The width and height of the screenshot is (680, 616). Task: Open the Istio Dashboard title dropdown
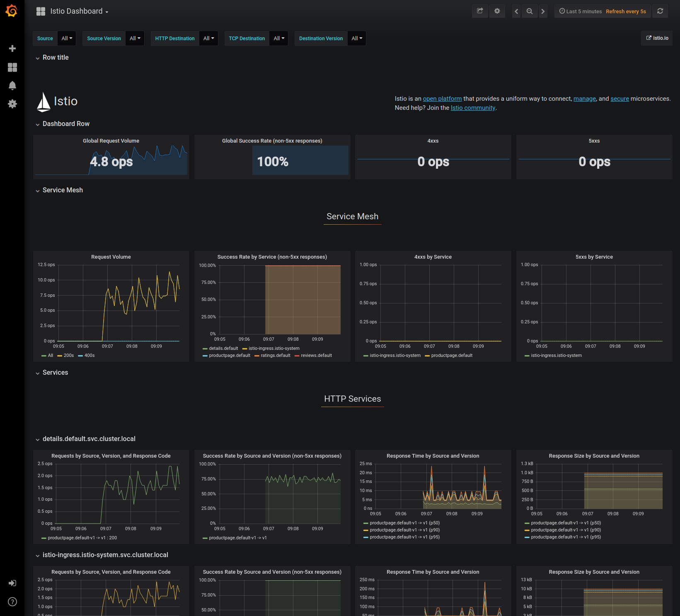(x=79, y=11)
